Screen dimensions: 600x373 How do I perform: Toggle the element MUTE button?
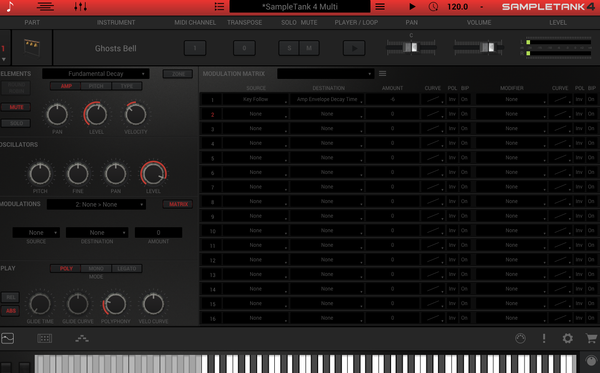click(x=16, y=107)
